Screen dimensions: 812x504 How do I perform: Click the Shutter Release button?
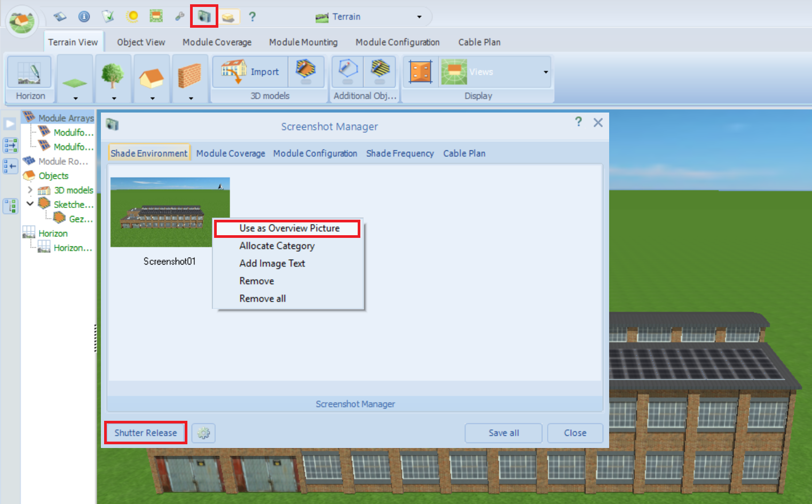[145, 433]
